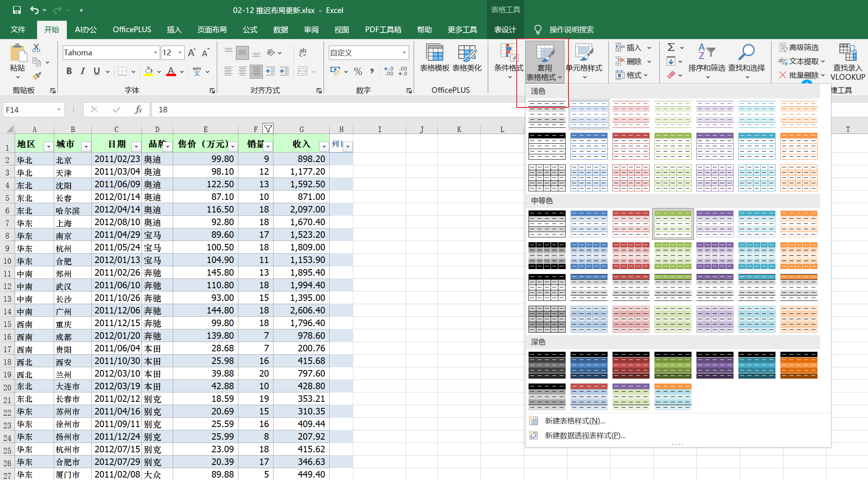Click the yellow fill color button
This screenshot has width=868, height=480.
point(148,72)
